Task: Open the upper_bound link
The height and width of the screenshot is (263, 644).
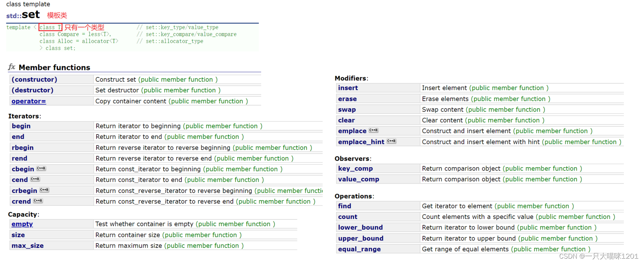Action: coord(361,238)
